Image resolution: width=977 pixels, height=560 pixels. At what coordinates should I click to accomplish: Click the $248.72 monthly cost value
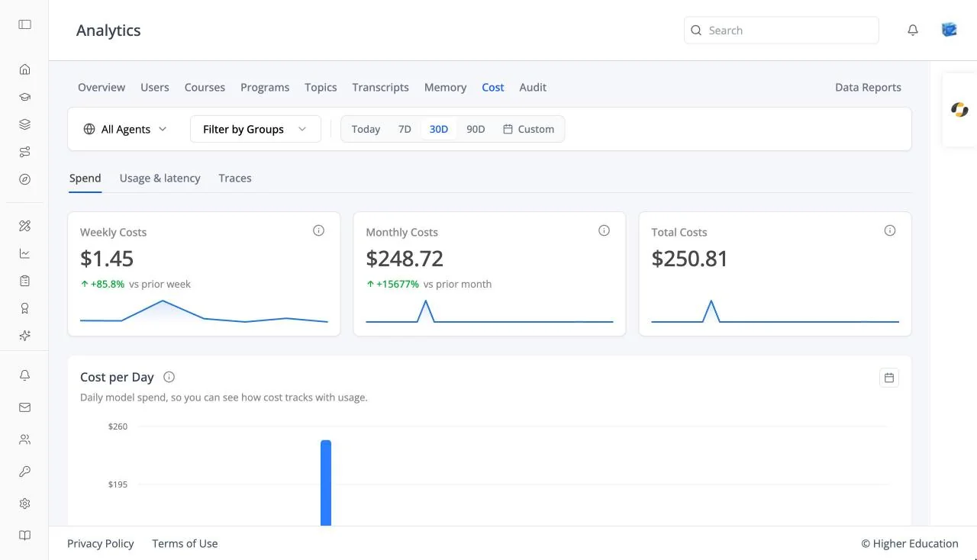[x=405, y=259]
